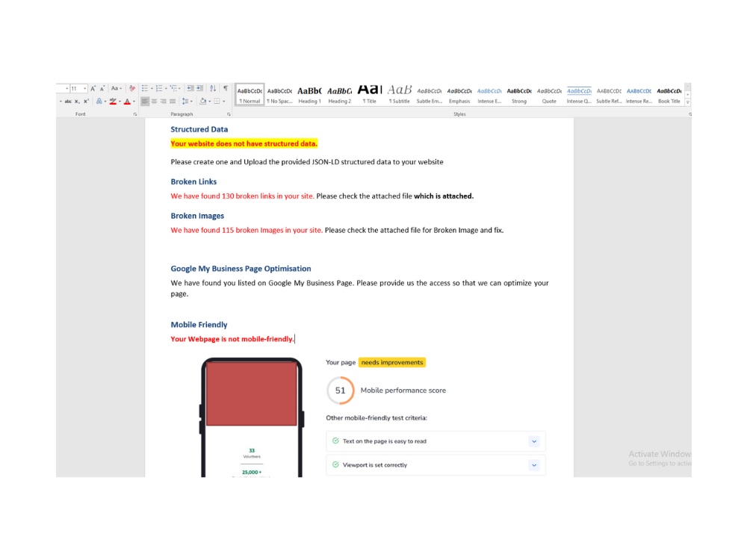Toggle Show/Hide paragraph marks

coord(226,89)
